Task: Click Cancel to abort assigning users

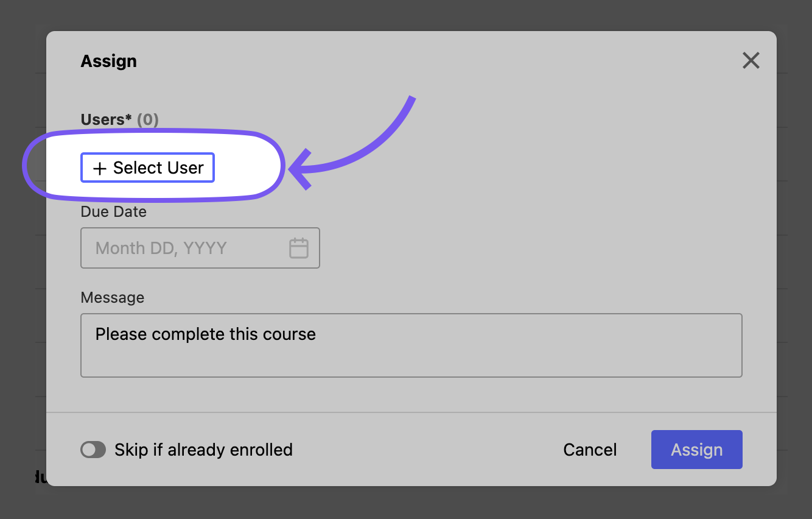Action: [589, 450]
